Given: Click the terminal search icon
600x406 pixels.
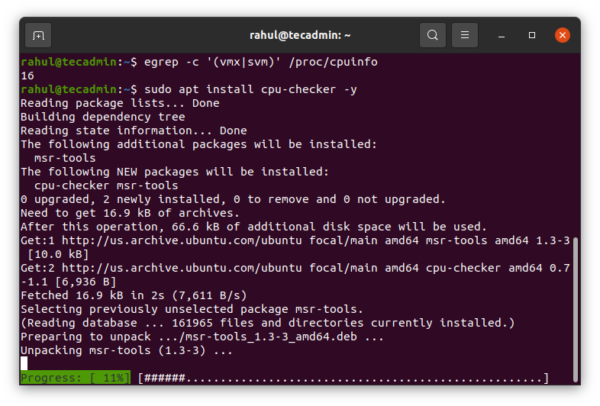Looking at the screenshot, I should (432, 36).
